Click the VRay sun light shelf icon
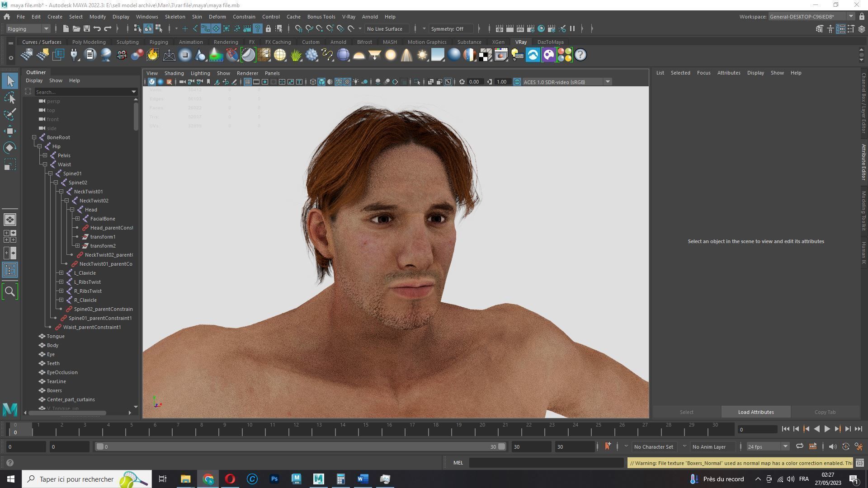 click(422, 55)
